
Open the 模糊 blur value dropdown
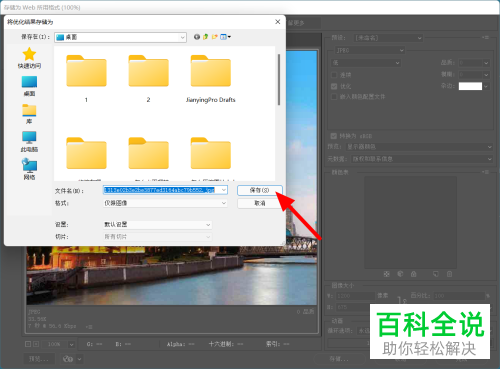[486, 75]
